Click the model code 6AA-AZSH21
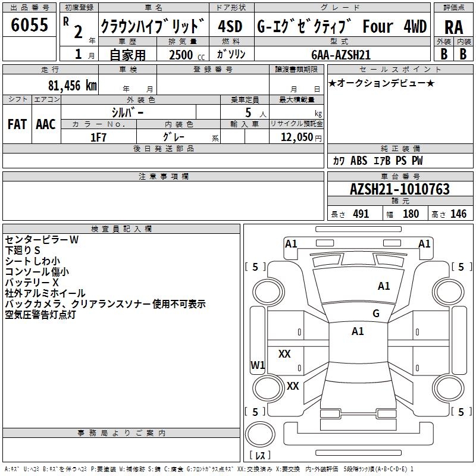The width and height of the screenshot is (476, 476). pos(341,55)
